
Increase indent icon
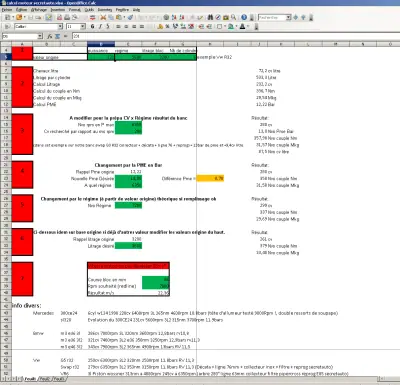tap(209, 26)
